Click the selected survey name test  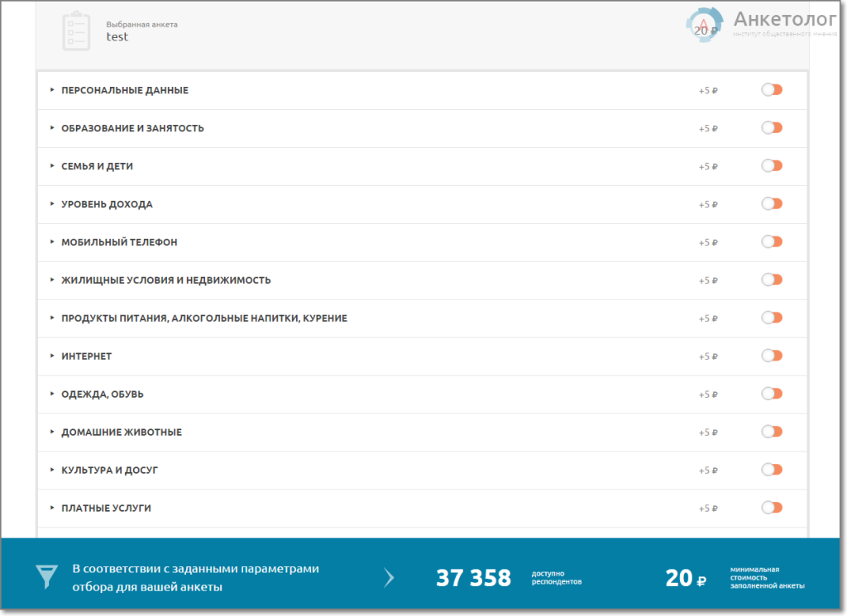click(117, 37)
